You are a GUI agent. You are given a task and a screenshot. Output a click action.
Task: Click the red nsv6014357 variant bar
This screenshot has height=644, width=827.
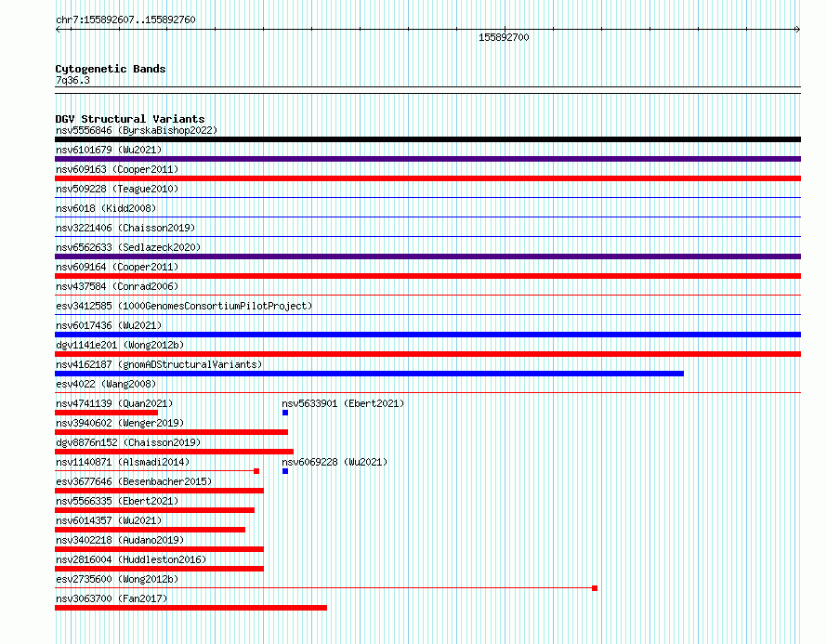(150, 530)
